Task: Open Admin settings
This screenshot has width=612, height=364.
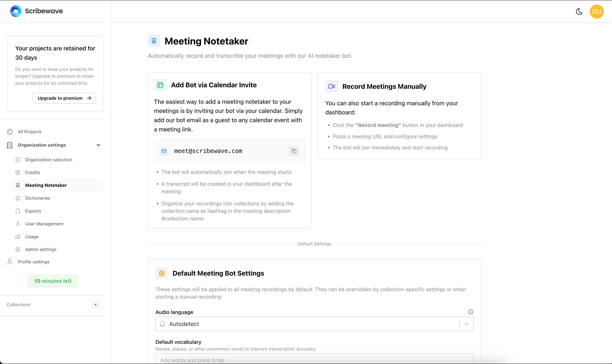Action: pyautogui.click(x=41, y=249)
